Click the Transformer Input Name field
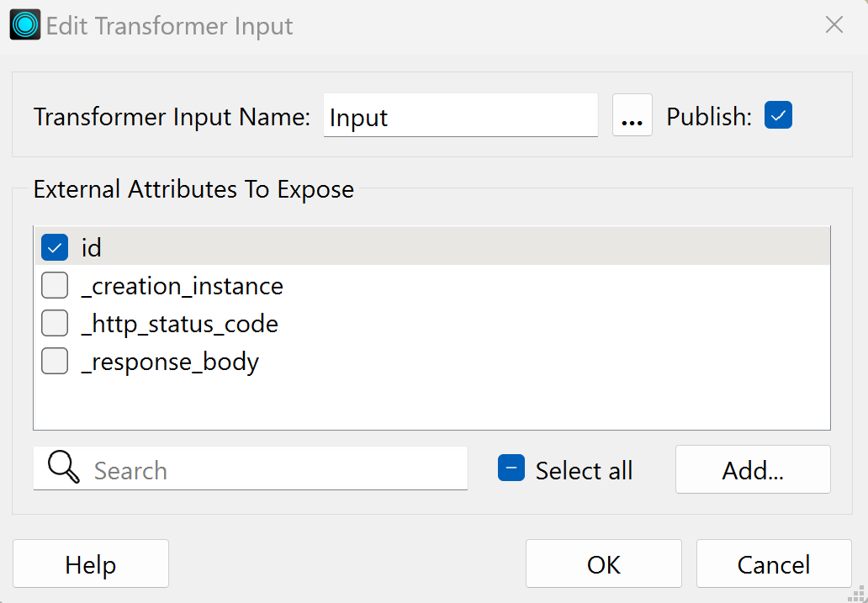Screen dimensions: 868x603 [x=460, y=116]
